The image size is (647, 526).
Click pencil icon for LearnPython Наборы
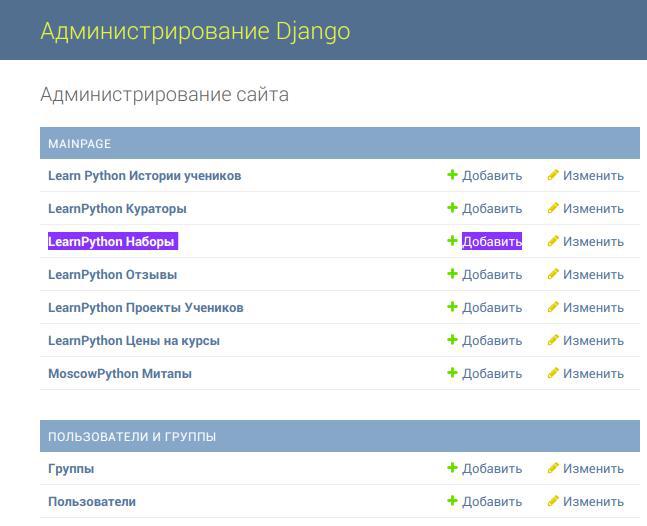pyautogui.click(x=553, y=241)
